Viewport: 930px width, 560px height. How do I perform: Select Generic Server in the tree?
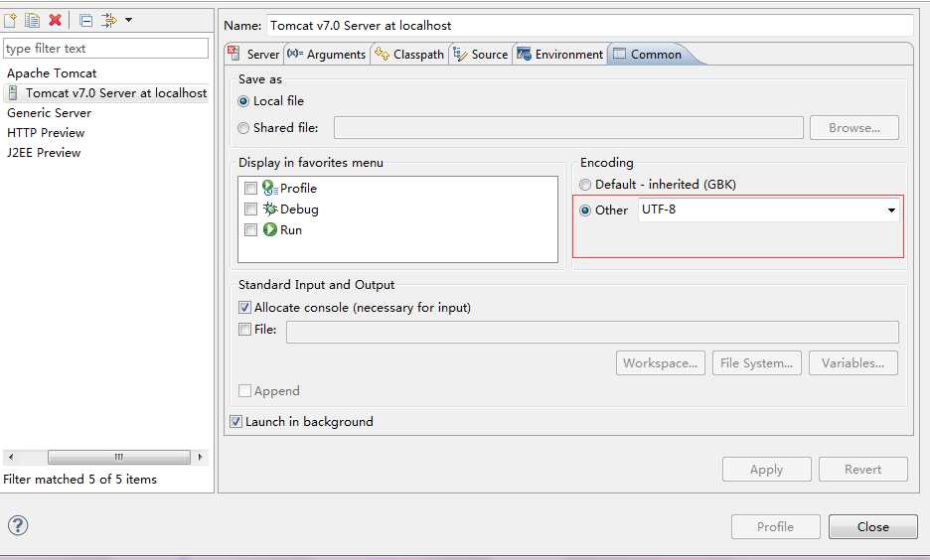(x=50, y=112)
